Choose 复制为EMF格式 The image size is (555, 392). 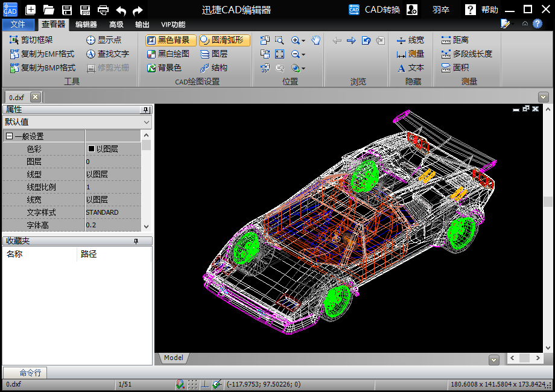click(x=42, y=54)
